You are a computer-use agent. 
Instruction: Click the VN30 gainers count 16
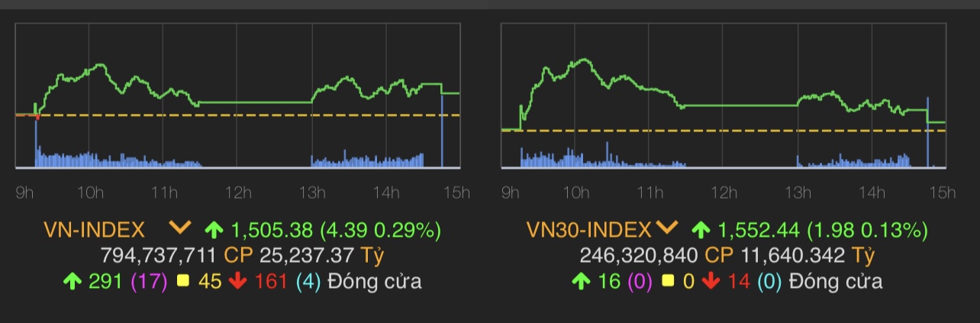point(608,281)
